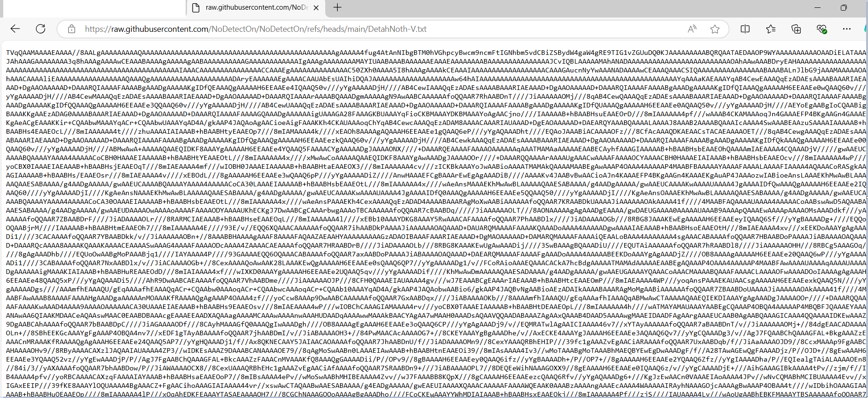
Task: View site information lock icon
Action: [71, 29]
